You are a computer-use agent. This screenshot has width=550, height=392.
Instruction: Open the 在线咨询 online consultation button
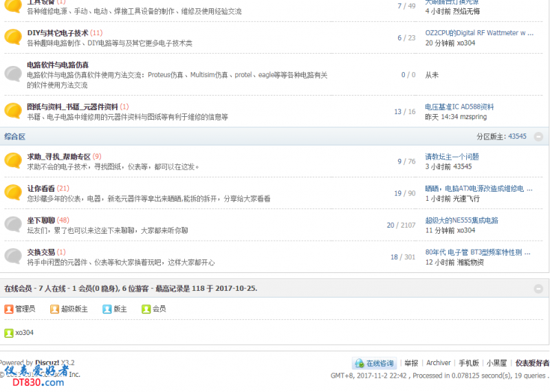point(375,363)
